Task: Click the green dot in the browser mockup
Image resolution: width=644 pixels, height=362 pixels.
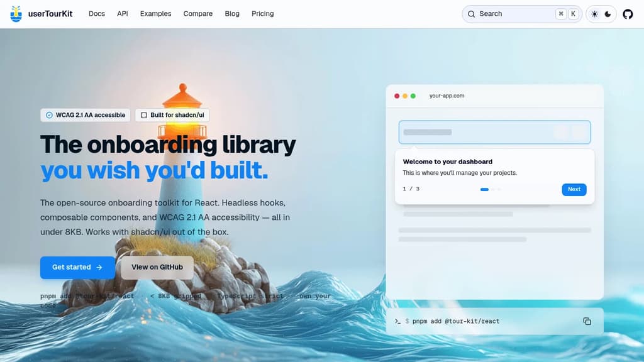Action: [x=413, y=96]
